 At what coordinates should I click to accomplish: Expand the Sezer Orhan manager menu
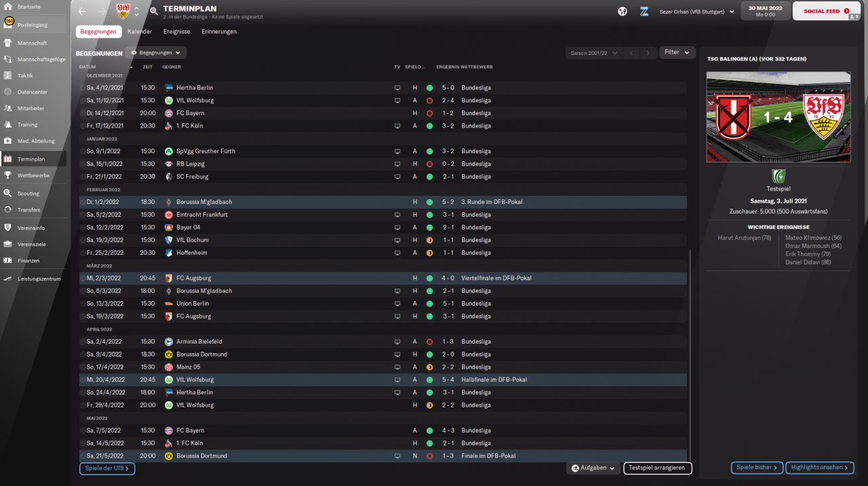696,12
